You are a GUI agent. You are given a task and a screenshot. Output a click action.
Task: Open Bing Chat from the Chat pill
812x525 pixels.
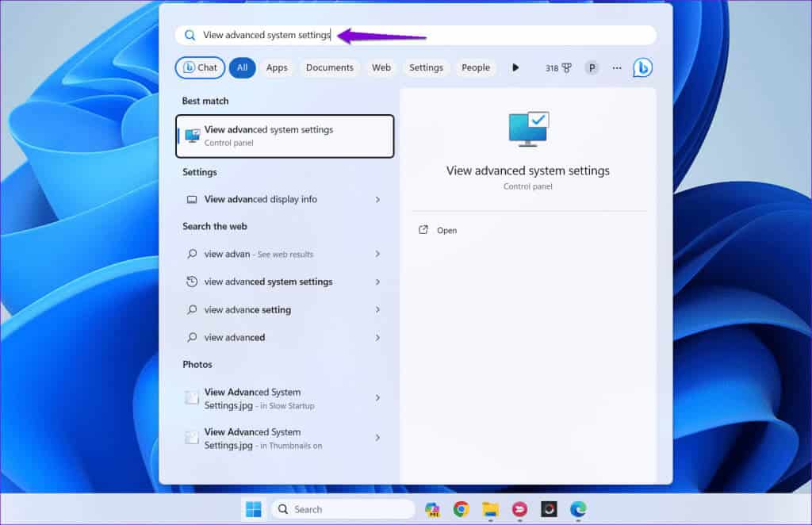click(x=200, y=68)
